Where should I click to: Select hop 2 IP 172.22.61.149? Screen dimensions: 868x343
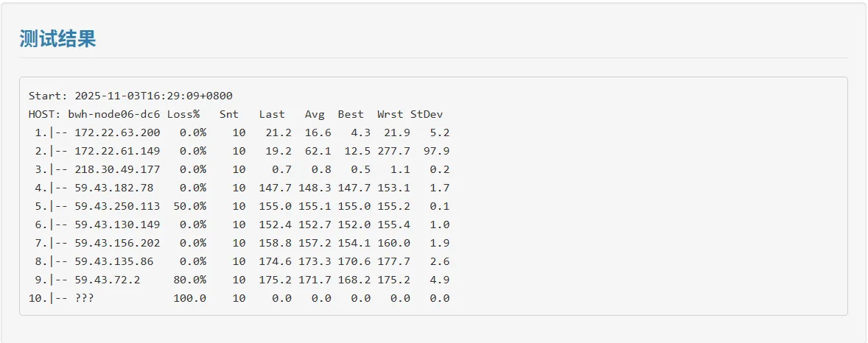click(117, 151)
